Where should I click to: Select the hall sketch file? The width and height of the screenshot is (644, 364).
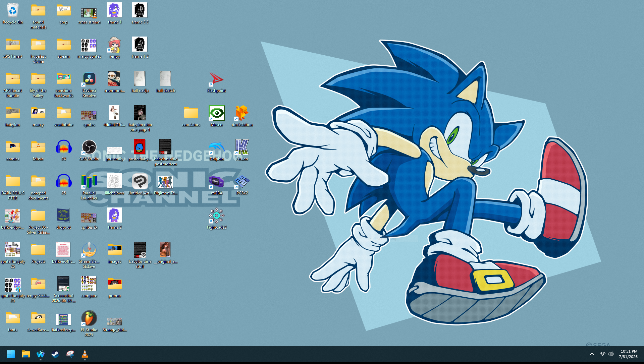(x=165, y=82)
